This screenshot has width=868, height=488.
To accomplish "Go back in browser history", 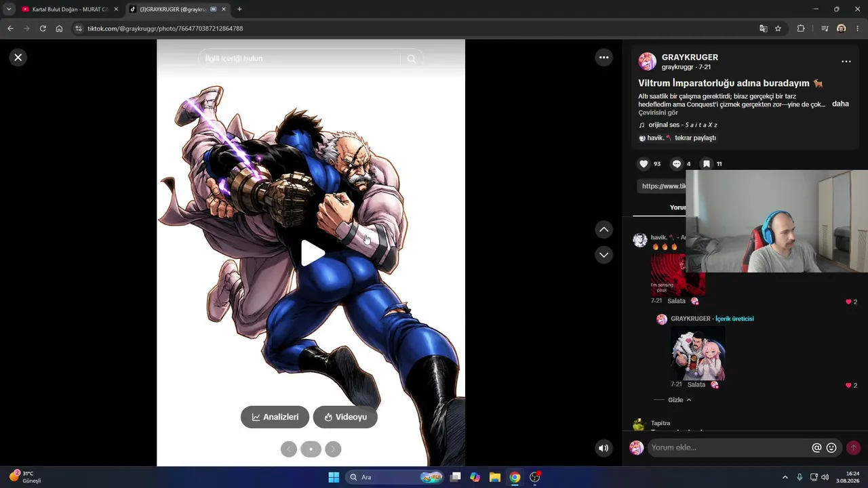I will point(10,28).
